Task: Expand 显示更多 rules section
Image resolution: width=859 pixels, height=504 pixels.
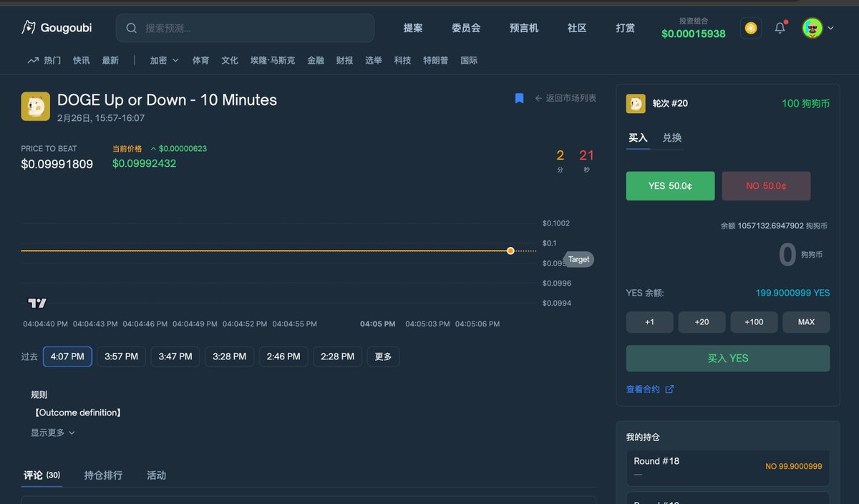Action: tap(53, 432)
